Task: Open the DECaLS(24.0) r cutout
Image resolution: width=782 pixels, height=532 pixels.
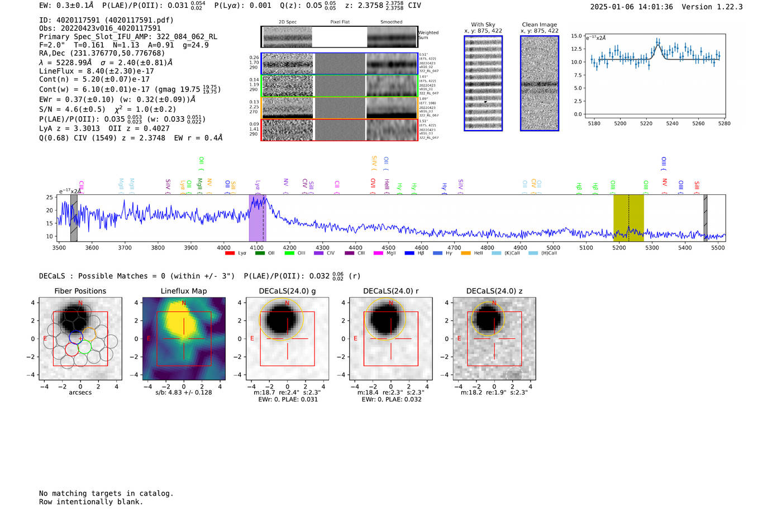Action: pyautogui.click(x=390, y=339)
